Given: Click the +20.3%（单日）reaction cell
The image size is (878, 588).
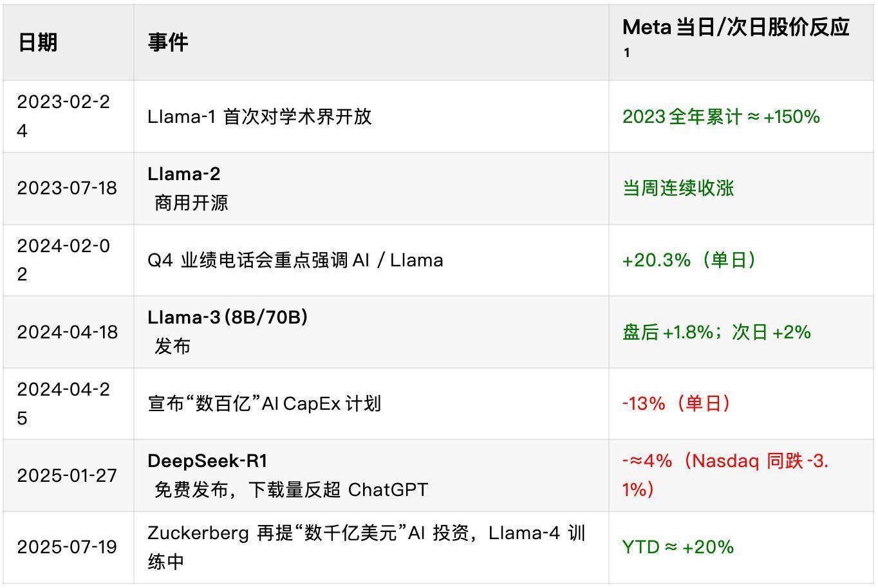Looking at the screenshot, I should coord(689,260).
